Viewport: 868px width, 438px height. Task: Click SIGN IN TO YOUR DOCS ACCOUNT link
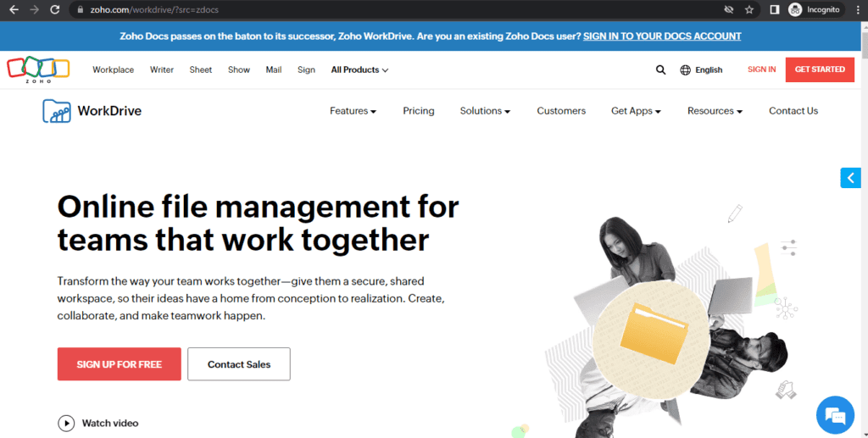[x=662, y=36]
